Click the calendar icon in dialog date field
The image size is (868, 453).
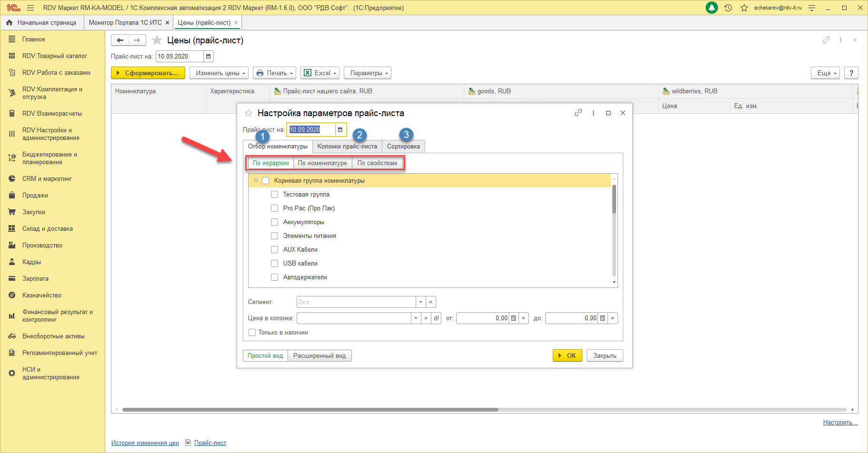tap(340, 129)
